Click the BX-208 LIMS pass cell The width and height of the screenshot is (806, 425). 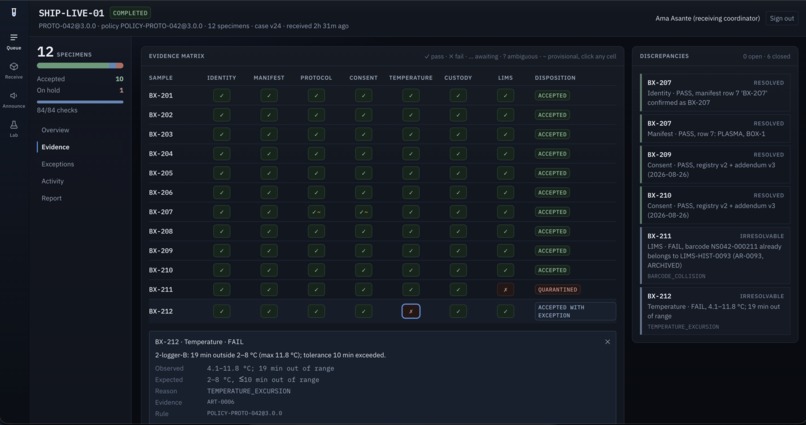505,231
